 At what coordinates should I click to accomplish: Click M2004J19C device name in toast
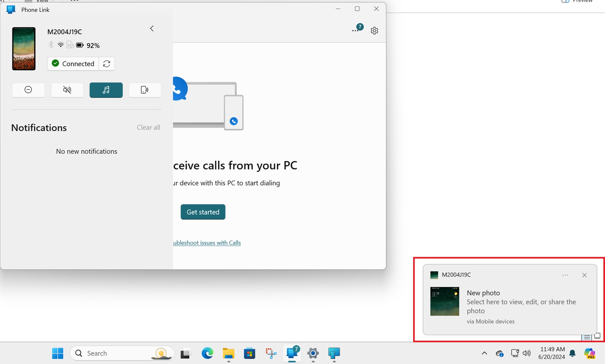[x=456, y=275]
